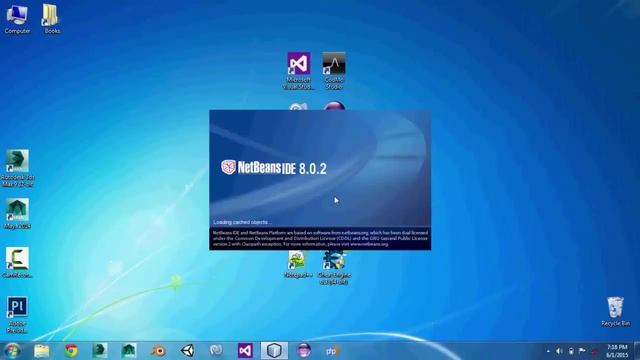Launch Microsoft Visual Studio desktop shortcut
This screenshot has height=360, width=640.
tap(299, 71)
